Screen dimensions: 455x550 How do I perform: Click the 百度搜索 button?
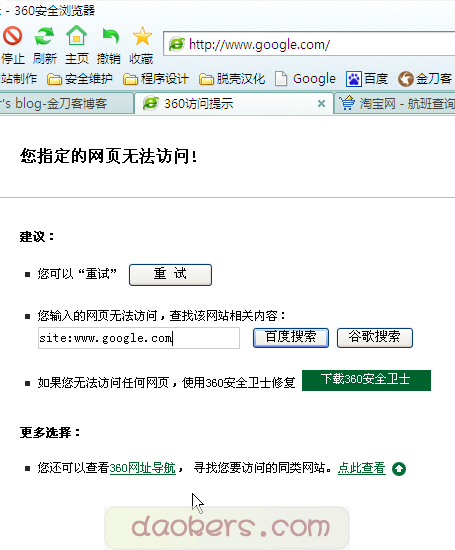(x=291, y=337)
